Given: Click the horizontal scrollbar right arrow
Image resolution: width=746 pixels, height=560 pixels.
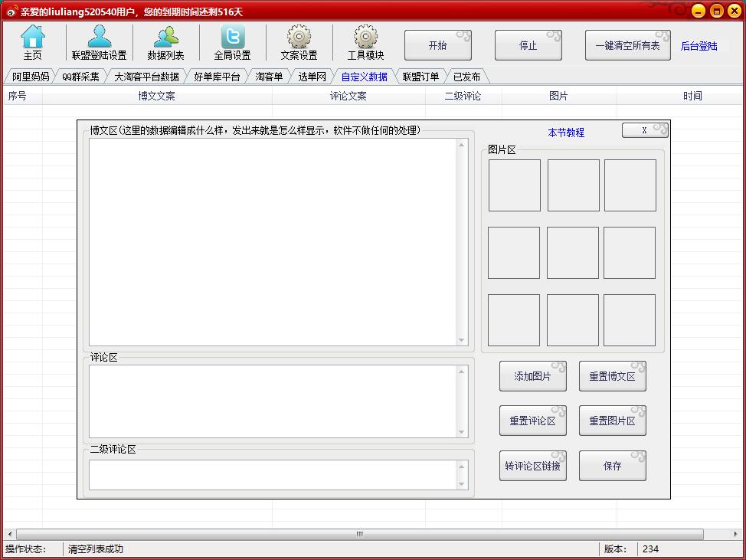Looking at the screenshot, I should [x=735, y=534].
